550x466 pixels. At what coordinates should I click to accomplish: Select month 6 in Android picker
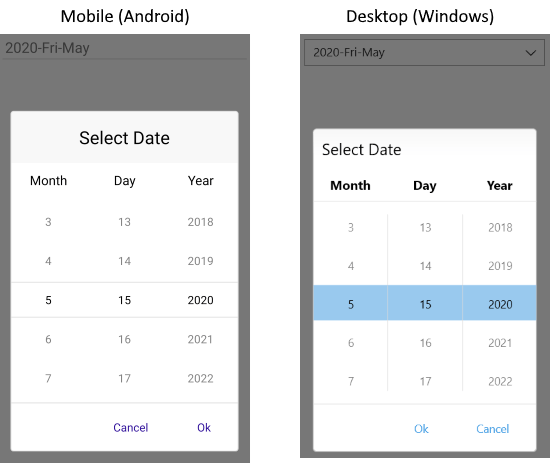[x=48, y=339]
